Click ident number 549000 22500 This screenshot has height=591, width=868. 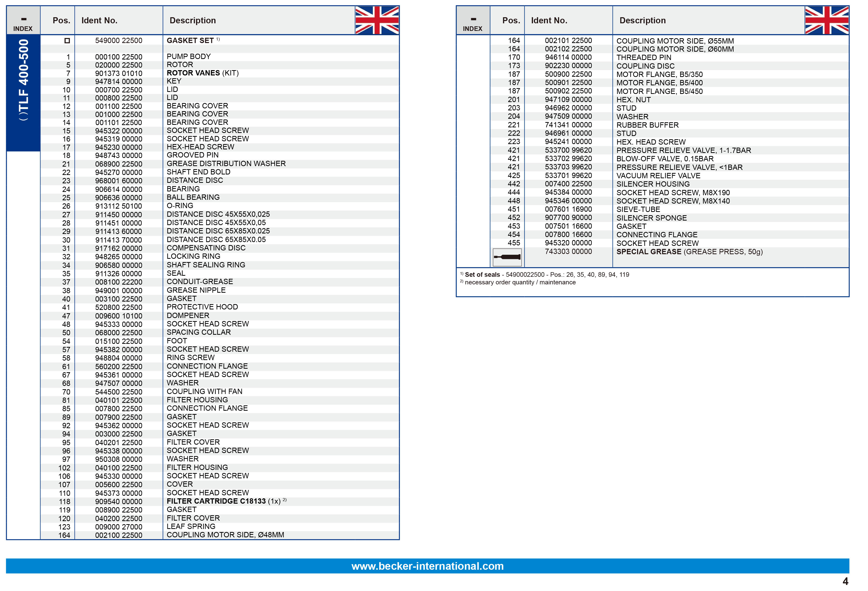pos(119,40)
